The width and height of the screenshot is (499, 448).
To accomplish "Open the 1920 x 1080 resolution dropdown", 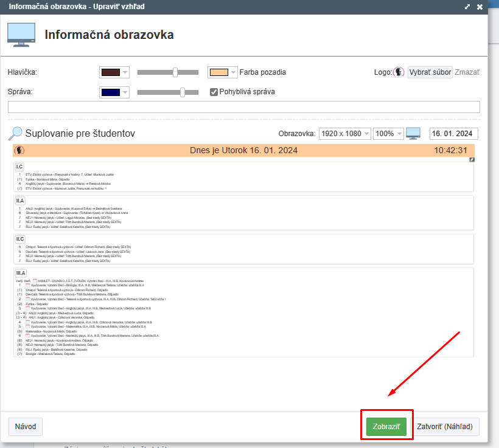I will pyautogui.click(x=344, y=134).
